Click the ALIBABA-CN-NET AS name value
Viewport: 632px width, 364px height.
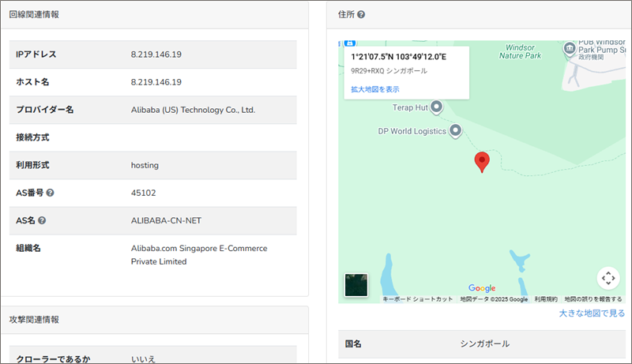tap(167, 220)
